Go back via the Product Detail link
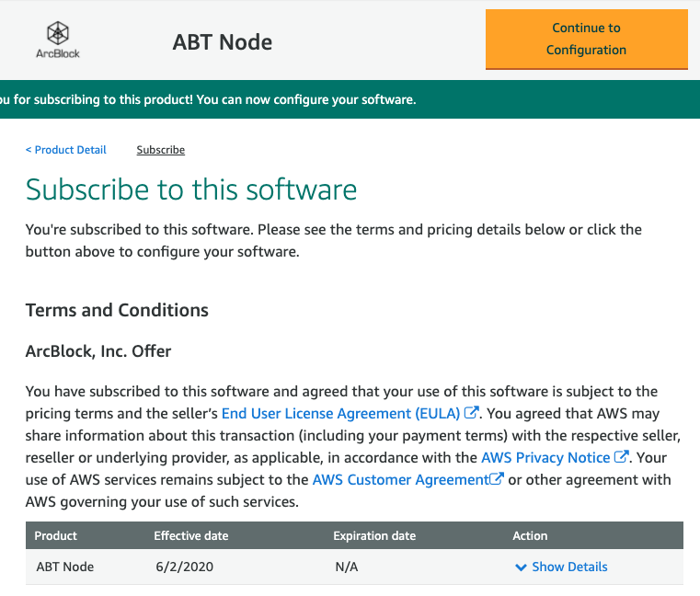 click(x=66, y=150)
